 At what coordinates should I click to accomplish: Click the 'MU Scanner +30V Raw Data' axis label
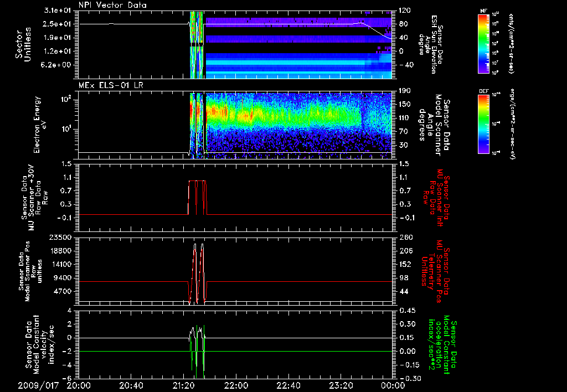(x=34, y=198)
